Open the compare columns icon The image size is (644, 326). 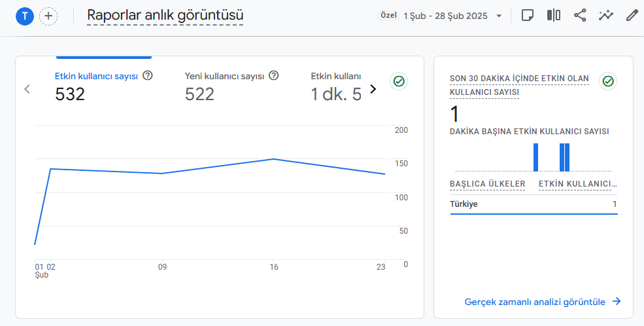[x=554, y=16]
